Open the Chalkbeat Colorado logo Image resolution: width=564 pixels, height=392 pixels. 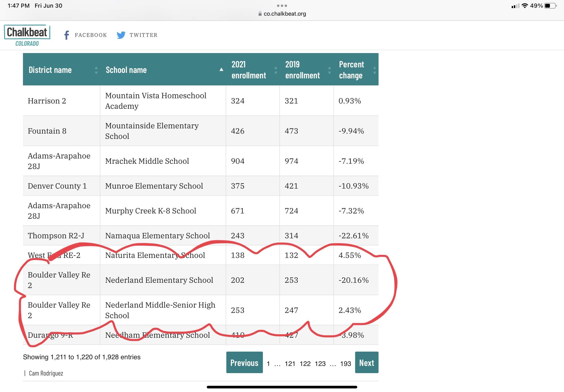point(27,35)
